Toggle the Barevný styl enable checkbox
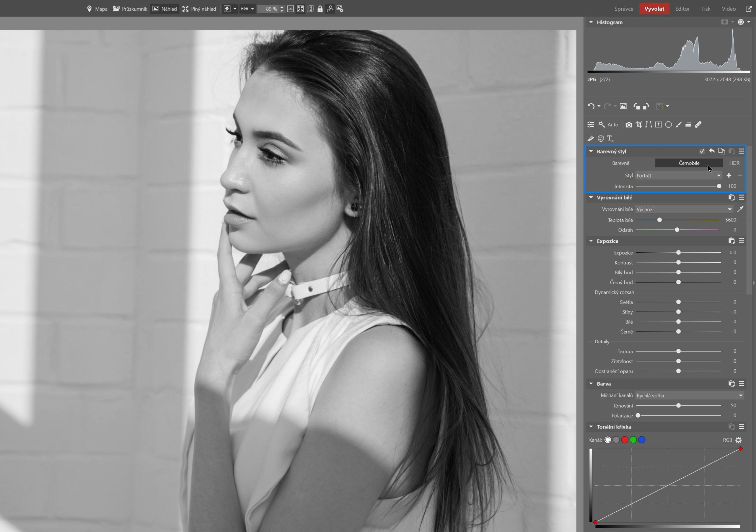The image size is (756, 532). pyautogui.click(x=702, y=151)
